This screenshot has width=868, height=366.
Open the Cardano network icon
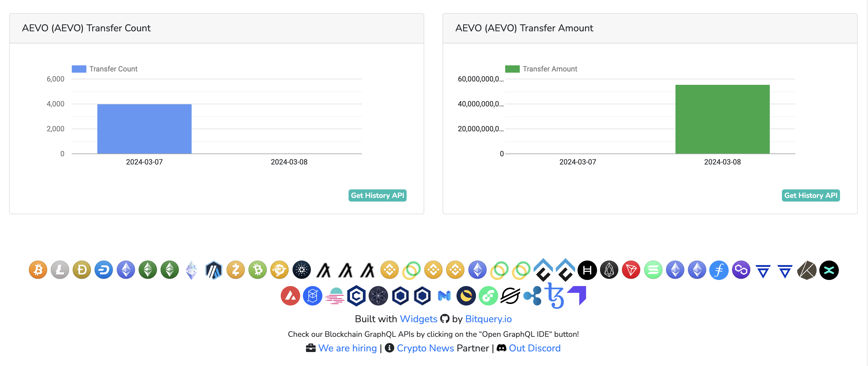302,270
